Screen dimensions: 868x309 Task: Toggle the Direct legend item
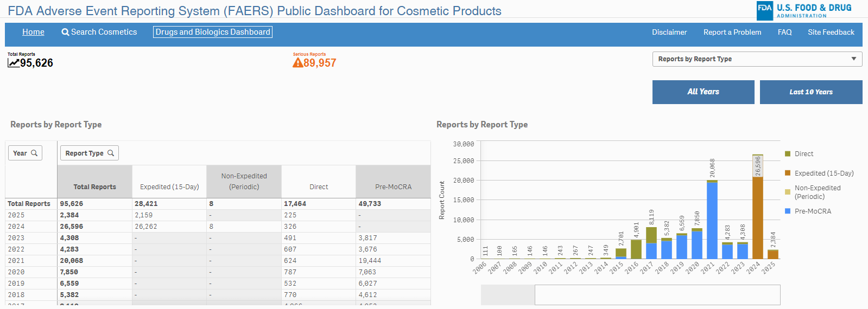coord(803,154)
